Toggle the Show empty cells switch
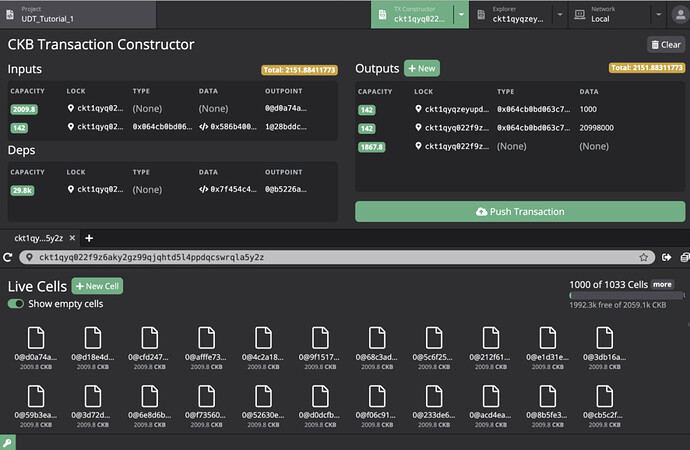This screenshot has width=690, height=450. (16, 304)
